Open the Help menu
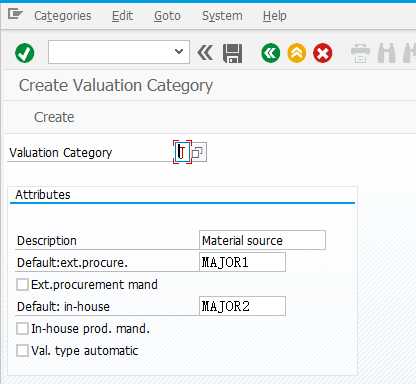Image resolution: width=416 pixels, height=384 pixels. click(x=275, y=16)
